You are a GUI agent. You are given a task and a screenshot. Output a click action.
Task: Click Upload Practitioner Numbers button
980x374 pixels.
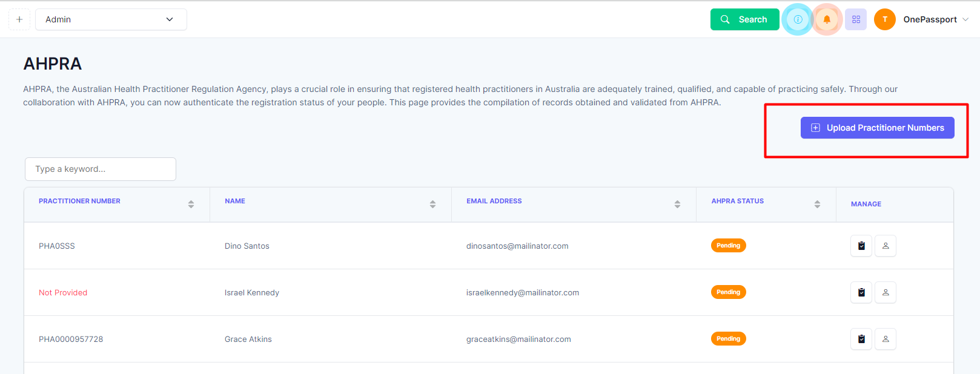pyautogui.click(x=877, y=128)
